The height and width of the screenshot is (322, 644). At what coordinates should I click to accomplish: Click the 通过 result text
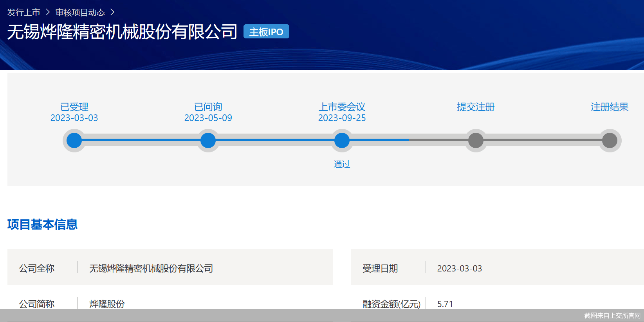(x=342, y=164)
